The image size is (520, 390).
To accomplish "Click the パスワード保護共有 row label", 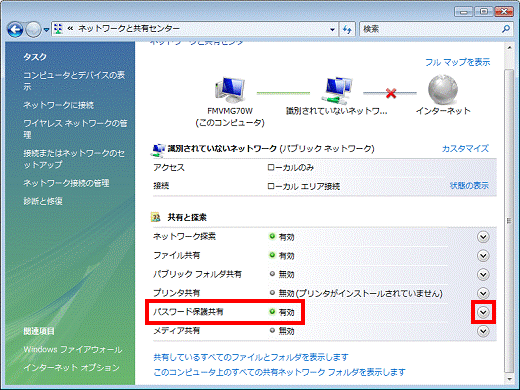I will (x=188, y=312).
